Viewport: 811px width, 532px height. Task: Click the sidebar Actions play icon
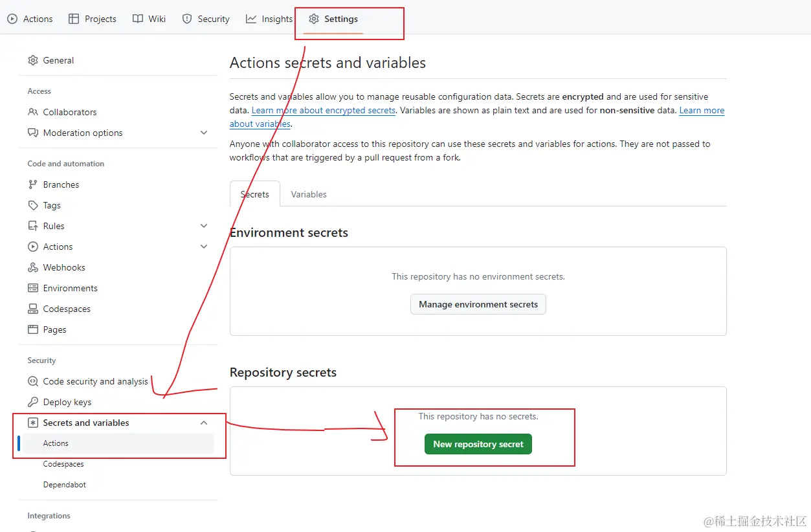(33, 247)
